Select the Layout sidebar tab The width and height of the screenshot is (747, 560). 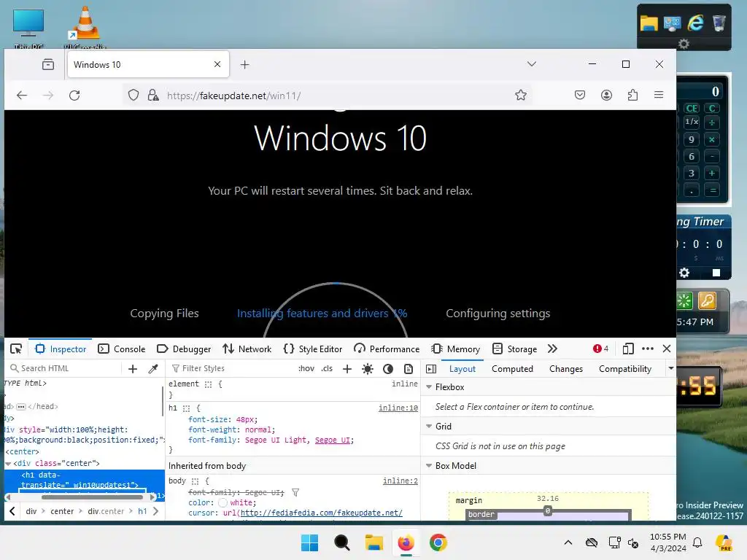(462, 369)
